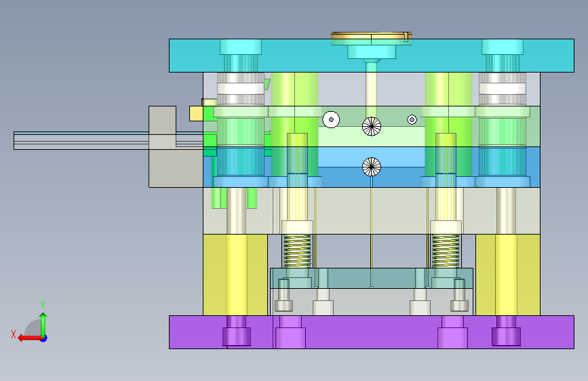Select leftmost purple screw head in bottom plate
The width and height of the screenshot is (588, 381).
[x=237, y=336]
